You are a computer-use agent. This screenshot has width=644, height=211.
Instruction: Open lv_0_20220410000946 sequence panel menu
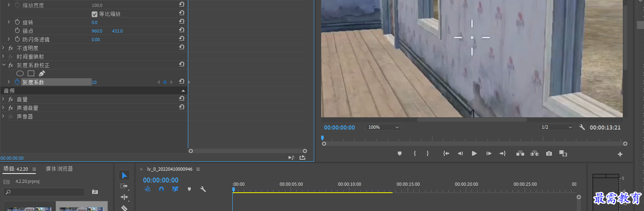pos(198,169)
